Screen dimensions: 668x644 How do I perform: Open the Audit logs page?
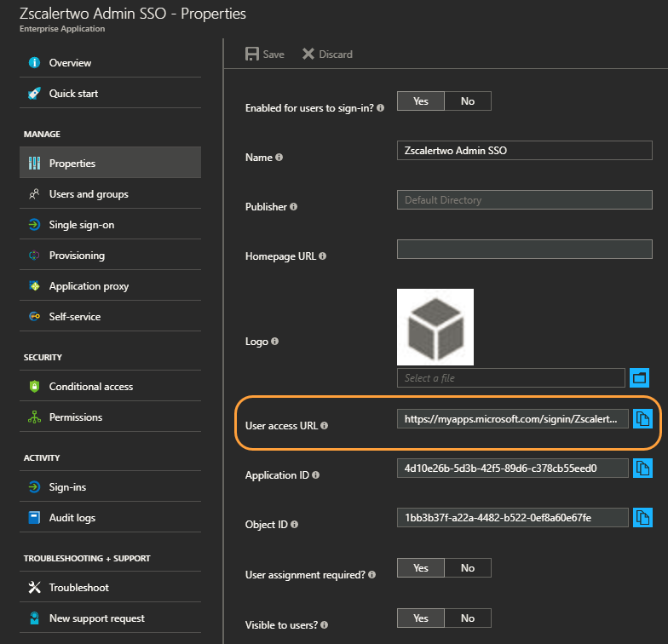72,518
